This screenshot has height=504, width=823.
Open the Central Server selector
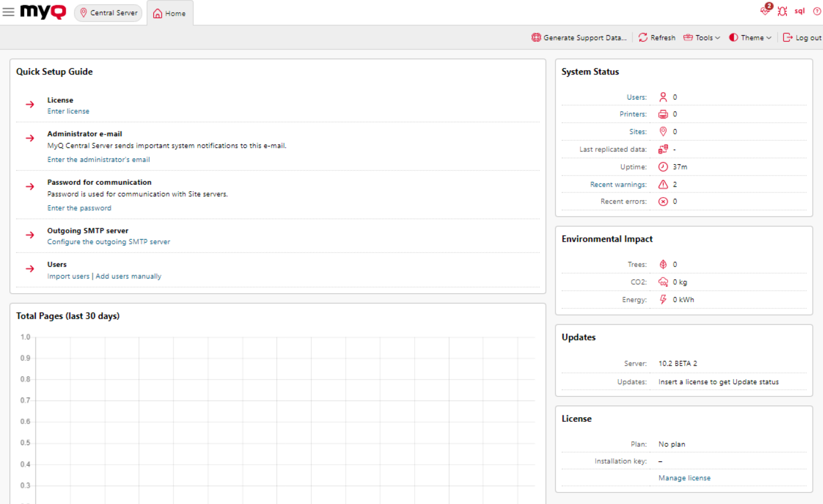[108, 12]
